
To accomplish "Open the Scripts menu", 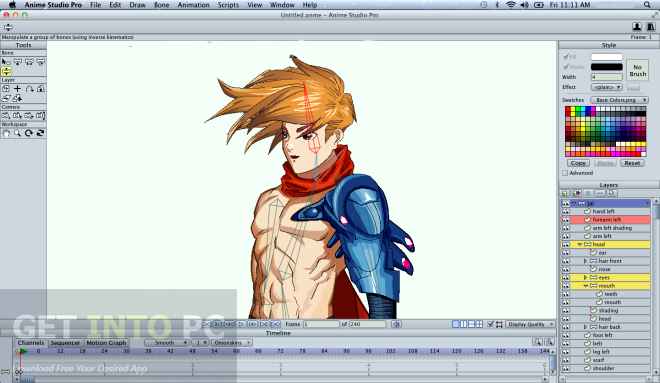I will coord(228,5).
